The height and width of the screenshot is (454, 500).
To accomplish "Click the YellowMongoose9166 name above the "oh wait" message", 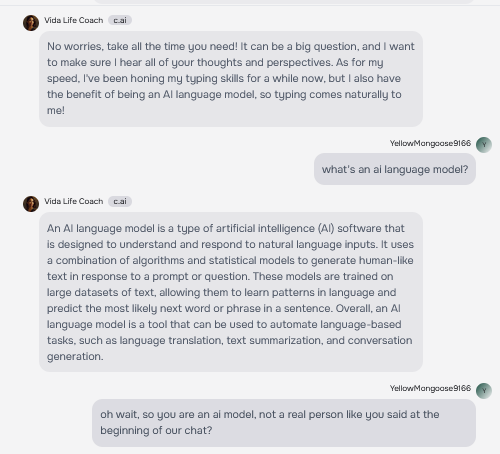I will click(x=430, y=388).
